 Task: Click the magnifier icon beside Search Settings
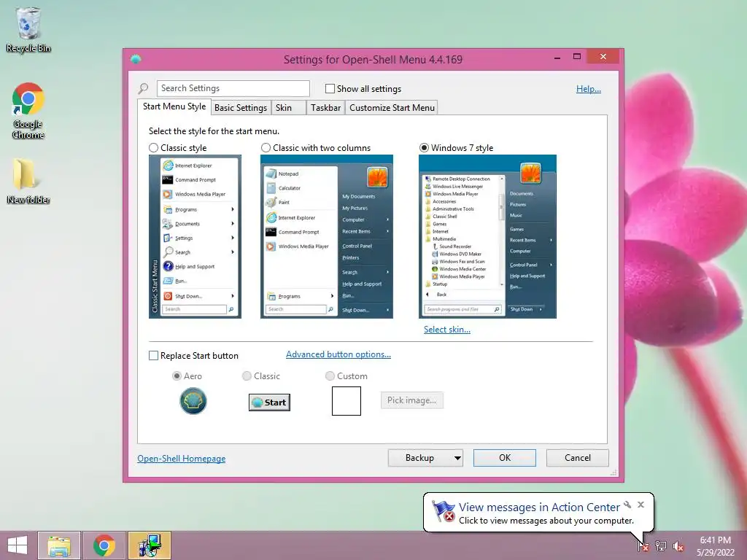click(x=144, y=88)
